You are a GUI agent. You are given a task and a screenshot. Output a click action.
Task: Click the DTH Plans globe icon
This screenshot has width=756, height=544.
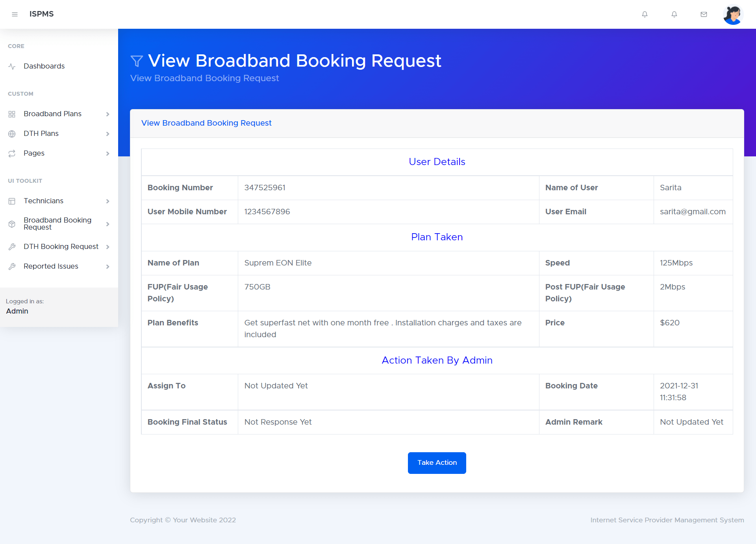pyautogui.click(x=12, y=134)
